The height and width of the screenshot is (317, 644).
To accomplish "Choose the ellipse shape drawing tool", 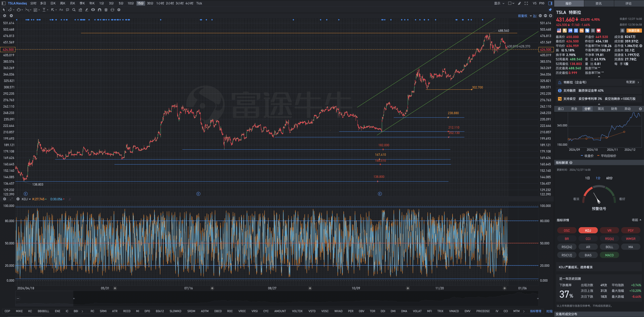I will point(19,10).
